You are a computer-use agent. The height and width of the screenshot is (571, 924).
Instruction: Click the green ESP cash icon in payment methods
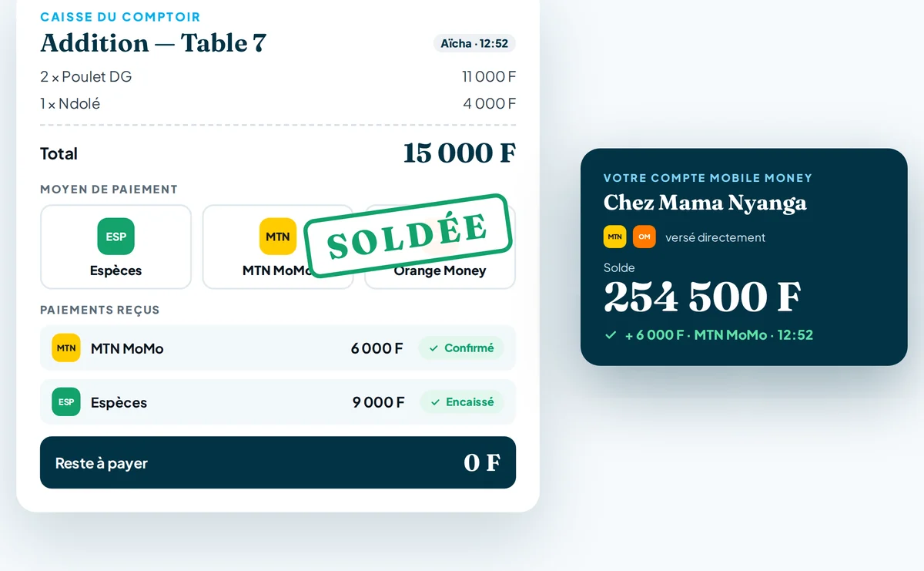point(115,237)
